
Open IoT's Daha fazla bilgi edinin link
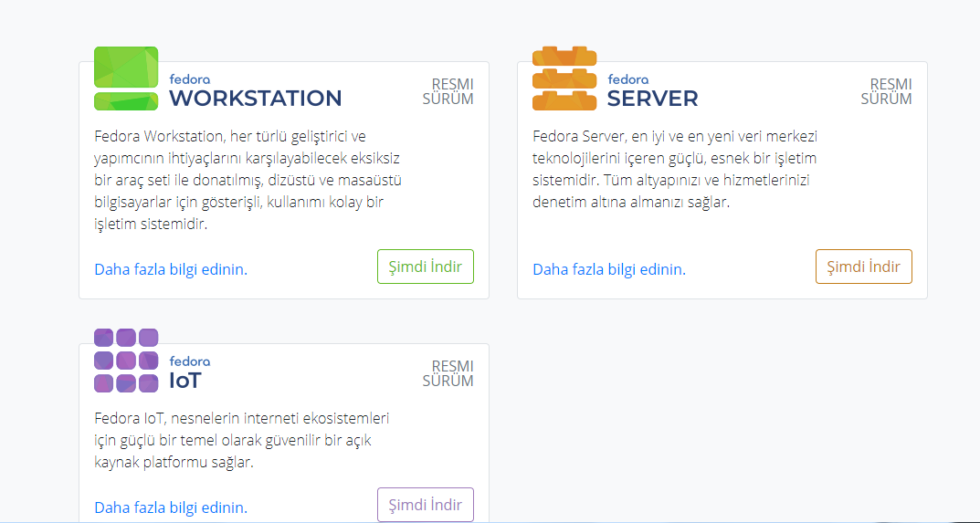point(171,507)
